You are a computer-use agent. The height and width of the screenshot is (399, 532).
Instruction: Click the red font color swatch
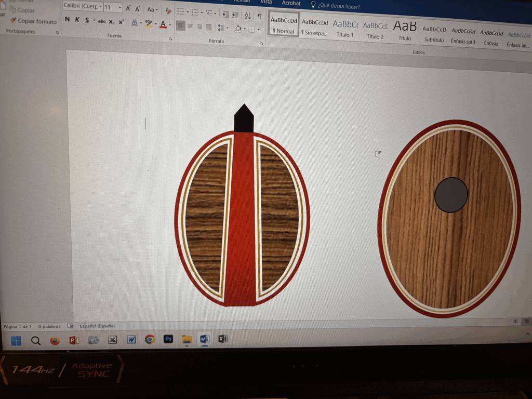[x=163, y=24]
